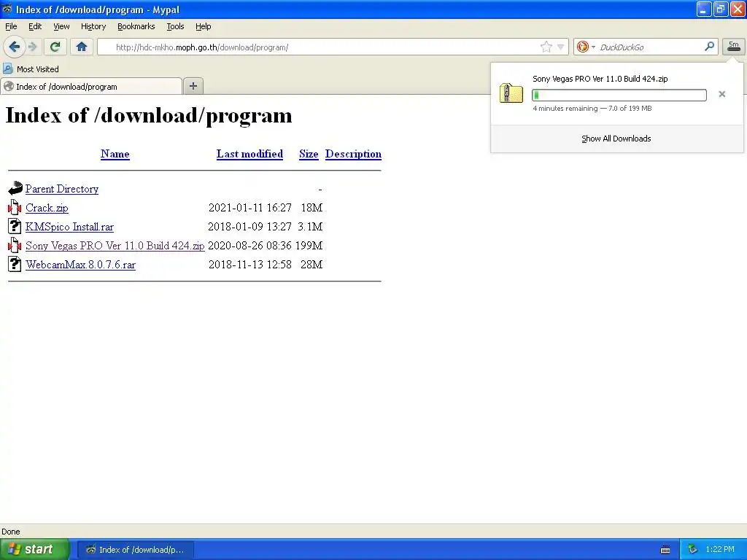Open the Tools menu

[x=175, y=26]
